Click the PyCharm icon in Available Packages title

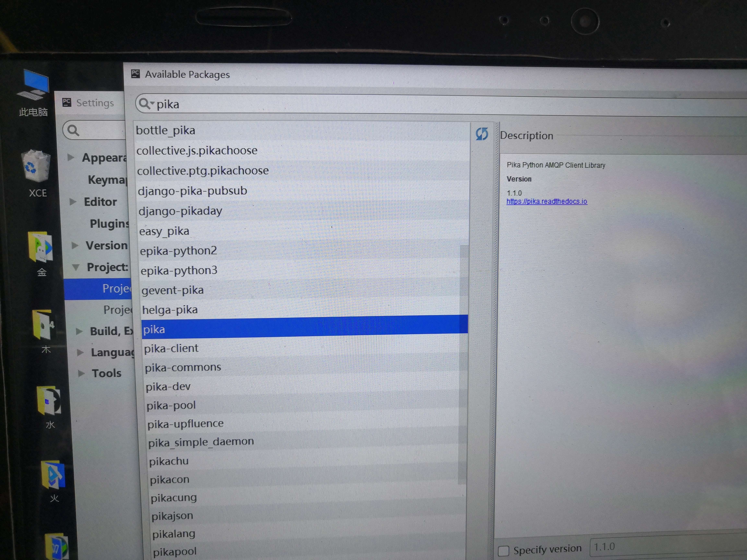(x=135, y=74)
